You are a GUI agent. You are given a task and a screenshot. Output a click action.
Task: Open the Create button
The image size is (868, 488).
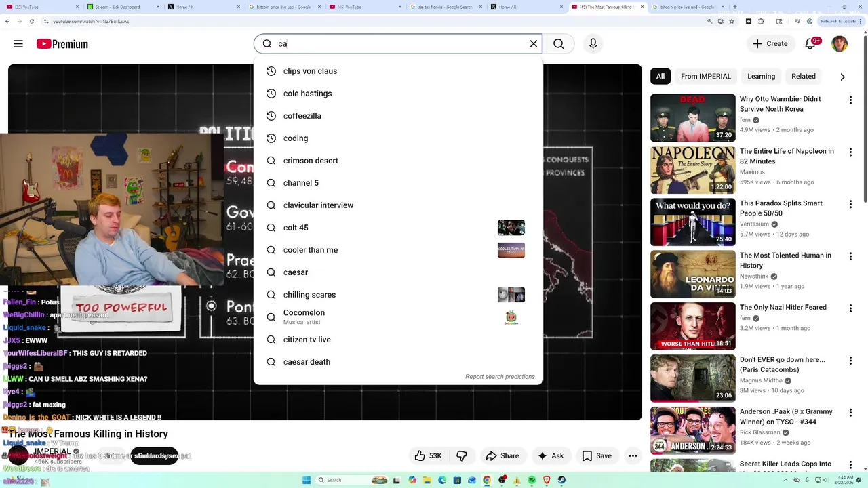[770, 44]
